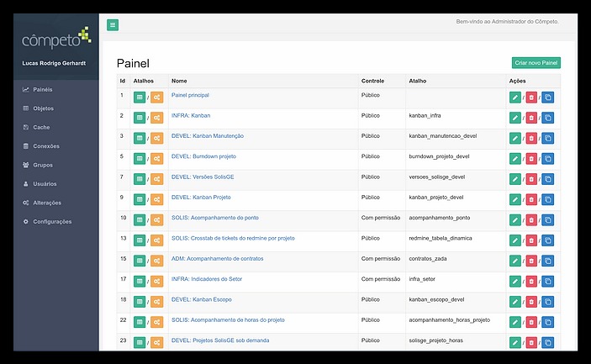The image size is (591, 364).
Task: Click the Criar novo Painel button
Action: pos(536,63)
